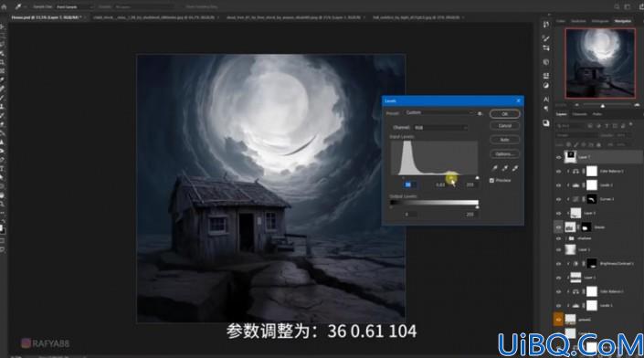Open the History panel icon in the dock

(x=546, y=25)
